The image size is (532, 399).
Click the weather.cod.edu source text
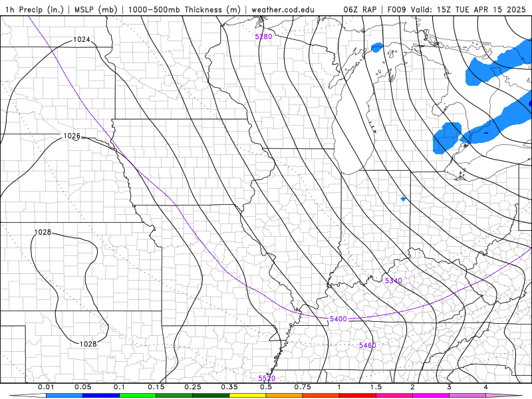[283, 9]
